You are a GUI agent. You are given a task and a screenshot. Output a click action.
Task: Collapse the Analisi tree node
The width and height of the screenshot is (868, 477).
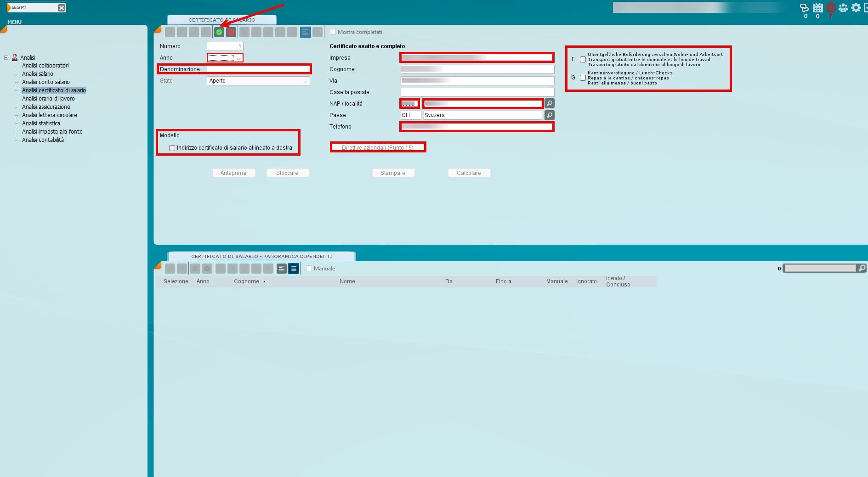click(x=6, y=58)
